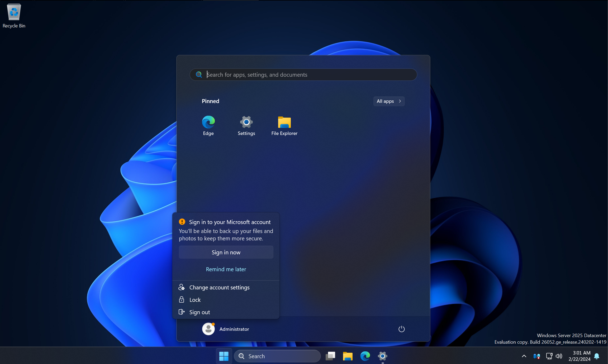Select Remind me later option
This screenshot has width=608, height=364.
(x=226, y=269)
